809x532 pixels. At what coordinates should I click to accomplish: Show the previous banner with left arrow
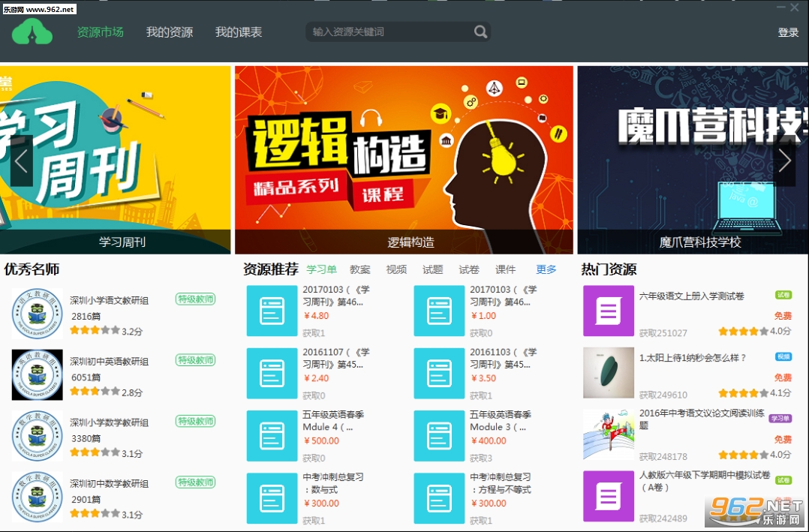(21, 161)
